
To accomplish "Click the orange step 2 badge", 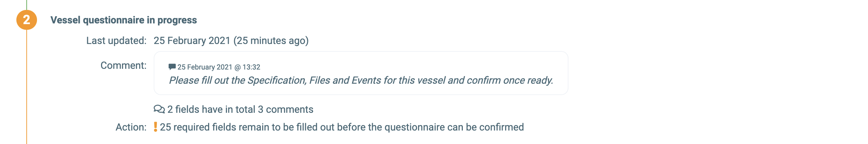I will pos(27,20).
